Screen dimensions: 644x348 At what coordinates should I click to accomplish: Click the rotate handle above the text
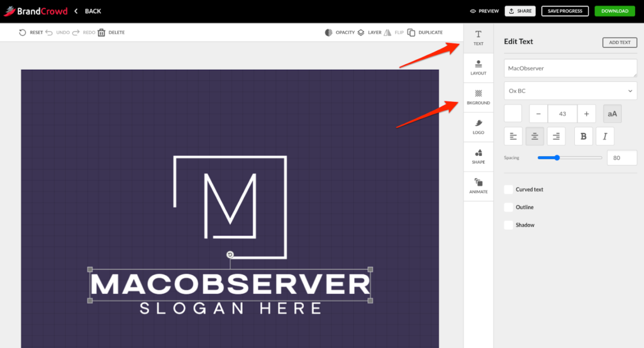230,255
